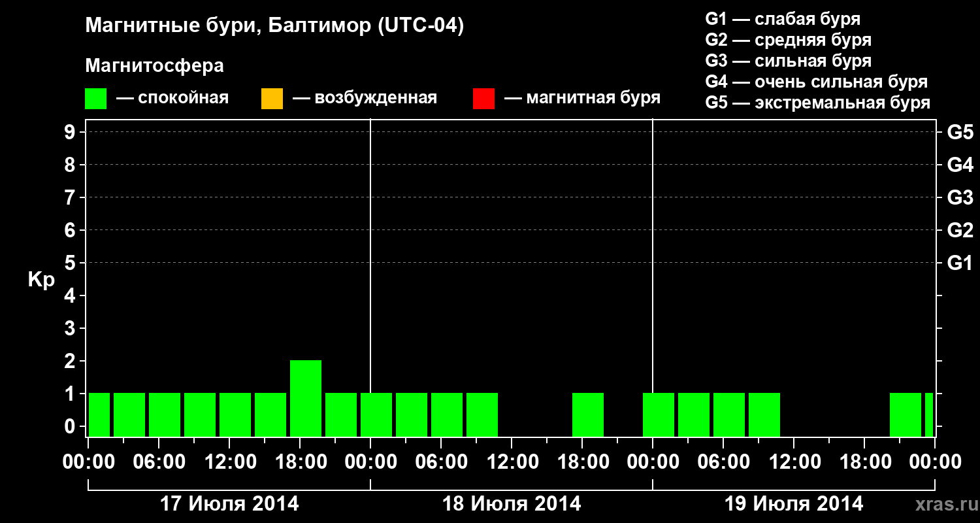The width and height of the screenshot is (980, 523).
Task: Click the red 'магнитная буря' legend swatch
Action: pyautogui.click(x=483, y=99)
